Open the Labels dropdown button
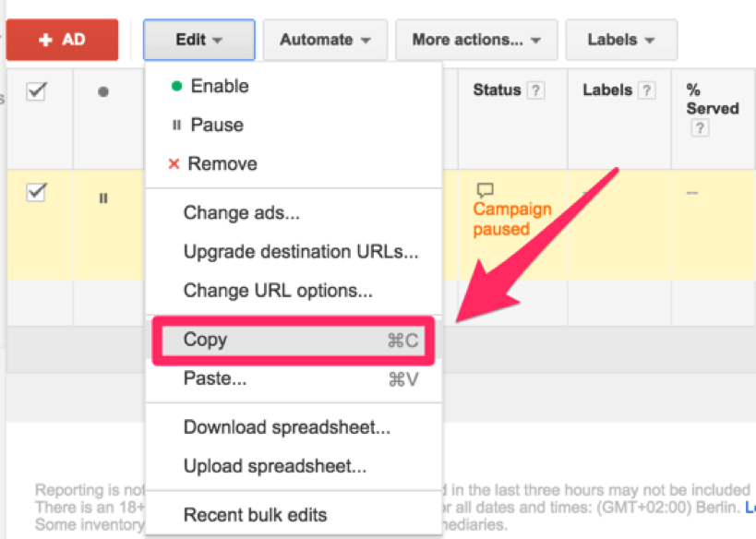The width and height of the screenshot is (756, 539). tap(621, 40)
